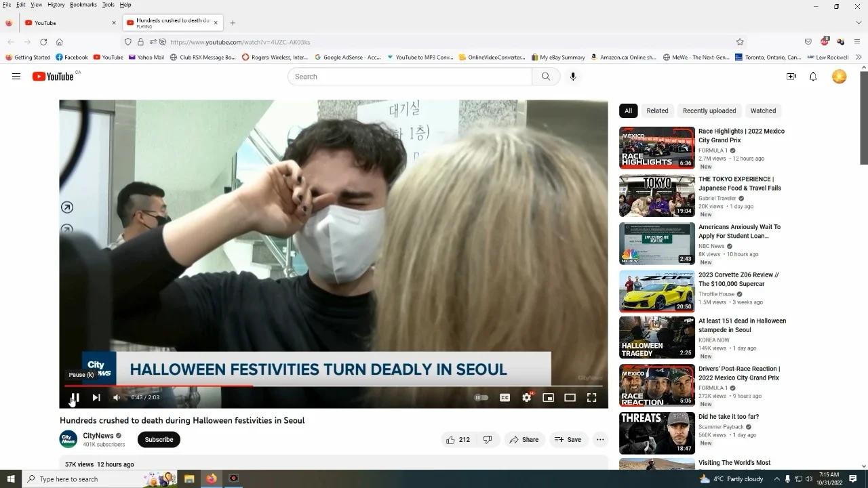This screenshot has height=488, width=868.
Task: Go to the YouTube home logo
Action: coord(53,77)
